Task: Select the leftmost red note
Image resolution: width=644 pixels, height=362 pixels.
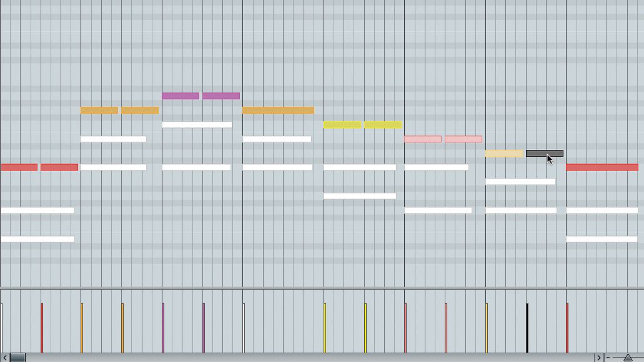Action: [19, 167]
